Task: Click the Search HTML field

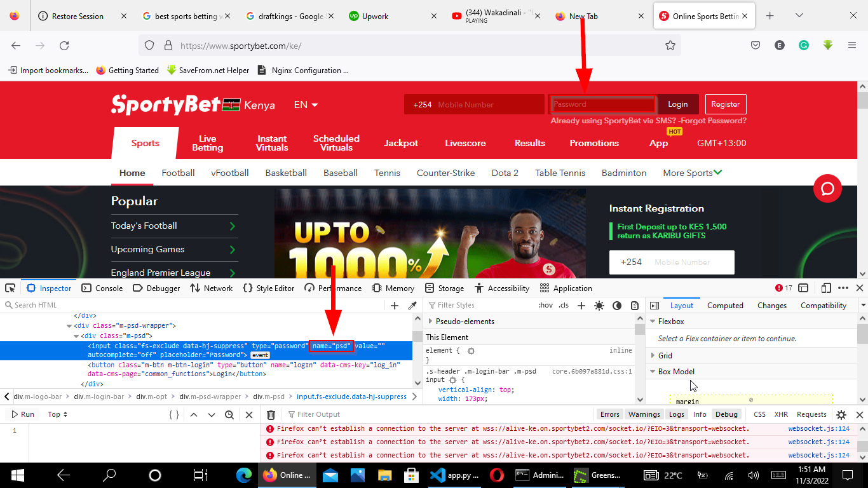Action: (x=194, y=306)
